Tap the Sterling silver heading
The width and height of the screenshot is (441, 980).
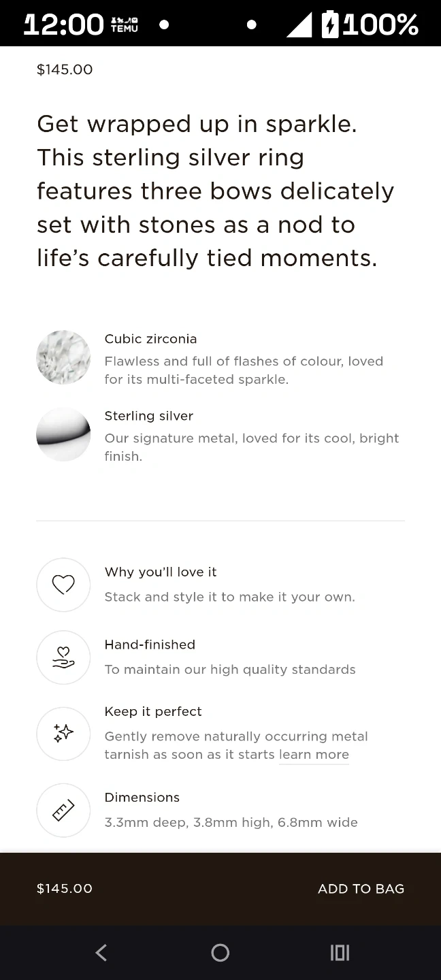(148, 416)
